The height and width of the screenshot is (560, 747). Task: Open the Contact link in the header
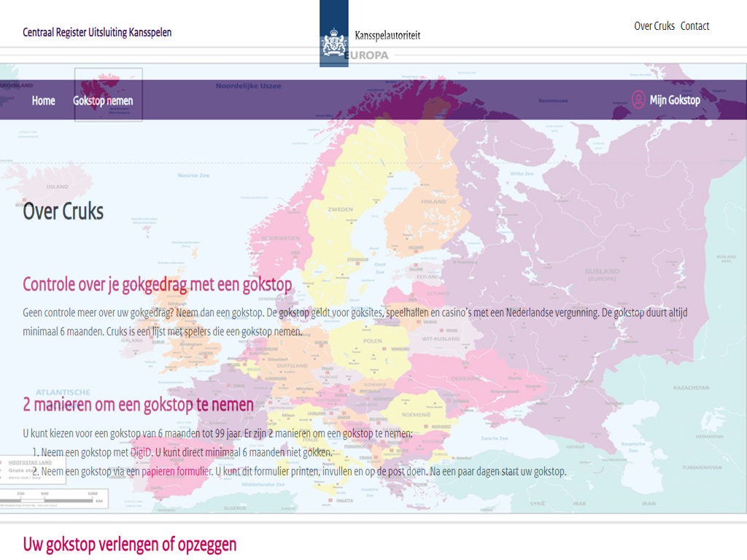click(x=694, y=26)
